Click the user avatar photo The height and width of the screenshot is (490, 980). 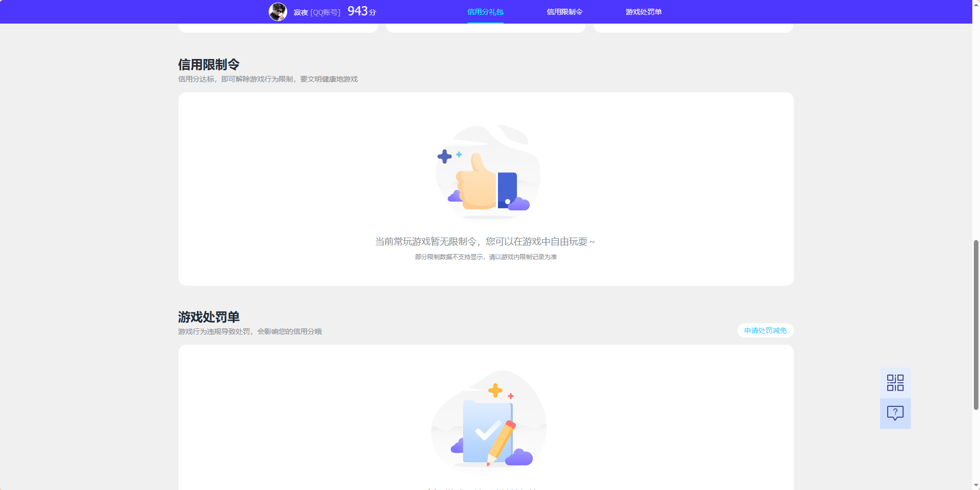278,11
